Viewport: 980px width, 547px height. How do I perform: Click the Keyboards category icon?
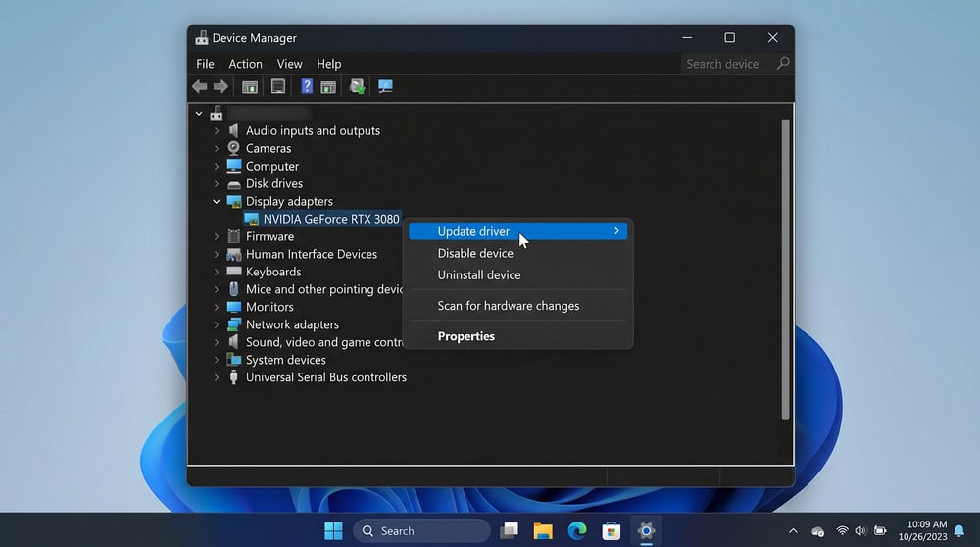pyautogui.click(x=234, y=272)
